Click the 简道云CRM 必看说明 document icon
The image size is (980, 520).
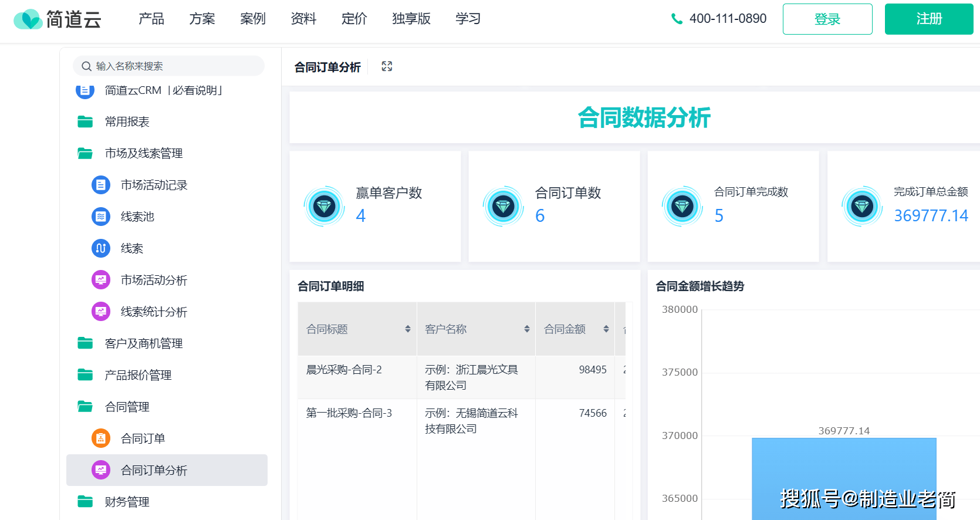85,90
